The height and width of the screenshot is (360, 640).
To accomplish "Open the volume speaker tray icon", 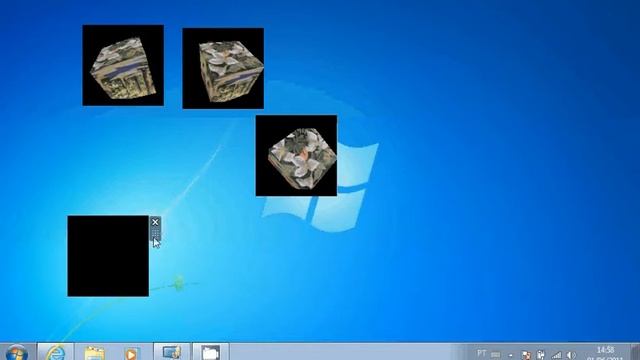I will click(x=571, y=355).
